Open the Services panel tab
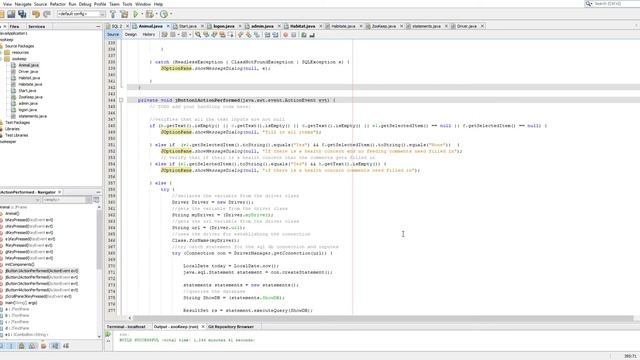The height and width of the screenshot is (360, 640). click(x=37, y=27)
